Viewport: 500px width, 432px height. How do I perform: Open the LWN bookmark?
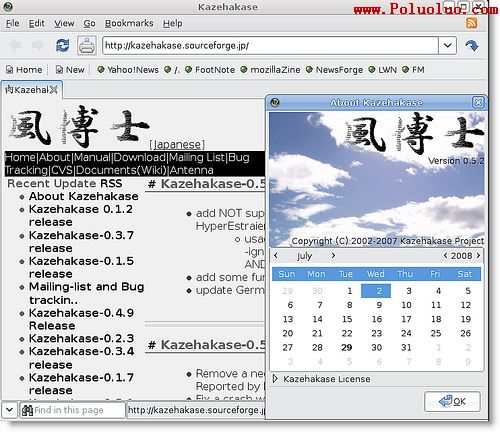[383, 70]
